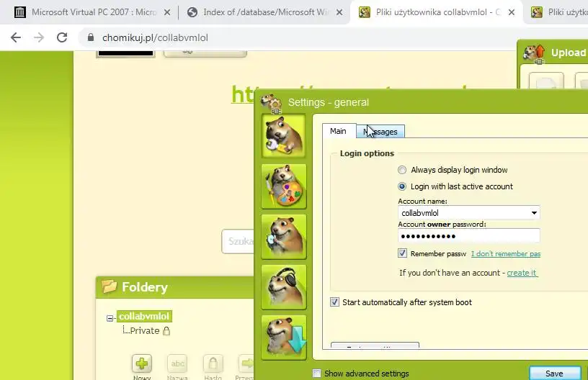This screenshot has width=588, height=380.
Task: Enable Show advanced settings checkbox
Action: point(317,374)
